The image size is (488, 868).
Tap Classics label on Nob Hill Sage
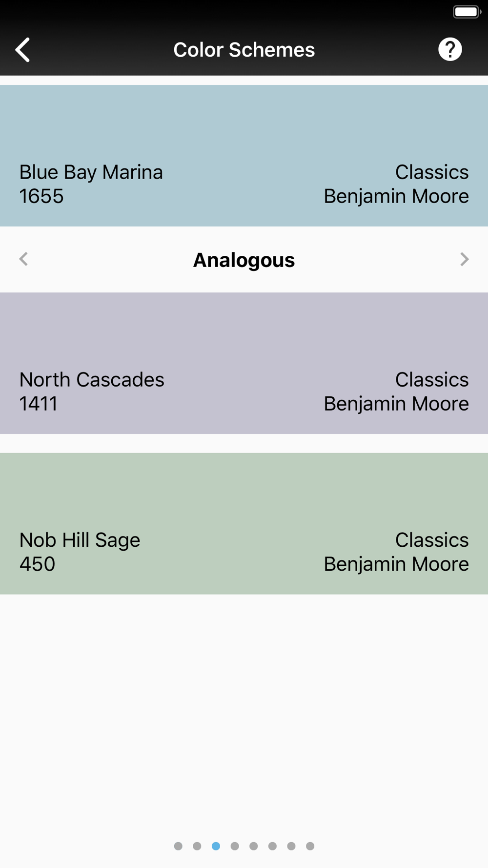[x=432, y=540]
